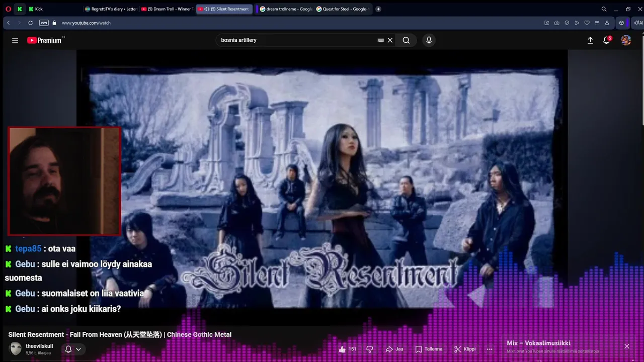
Task: Switch to RegrettiTV's diary tab
Action: (111, 9)
